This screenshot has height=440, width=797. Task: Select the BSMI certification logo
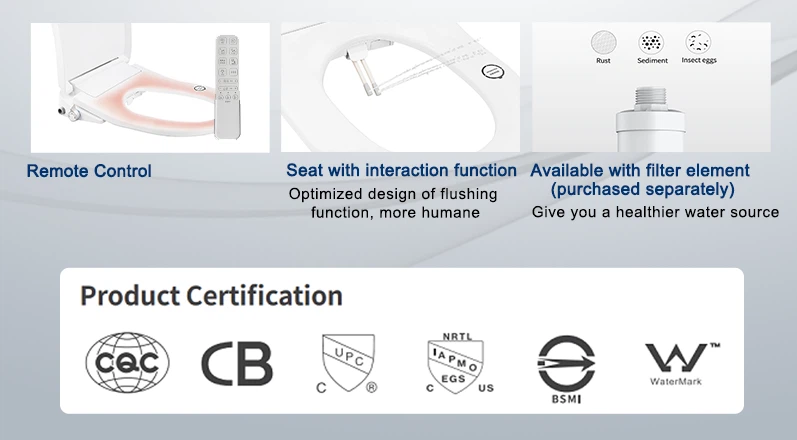tap(565, 362)
